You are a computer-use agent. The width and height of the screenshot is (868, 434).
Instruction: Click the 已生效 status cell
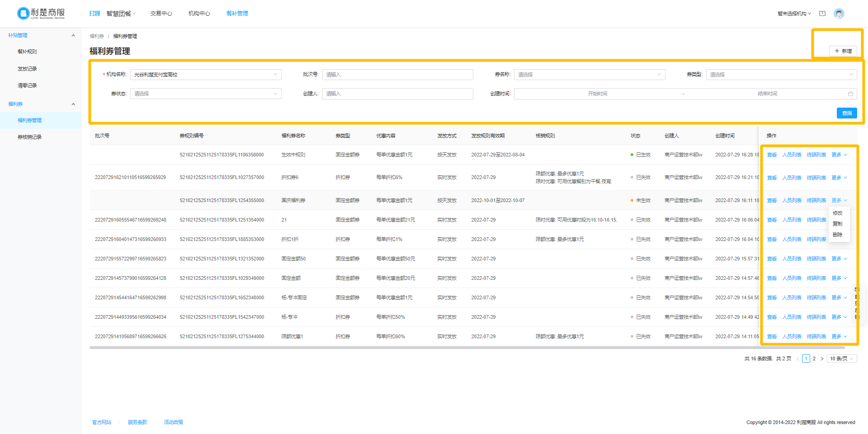coord(641,155)
